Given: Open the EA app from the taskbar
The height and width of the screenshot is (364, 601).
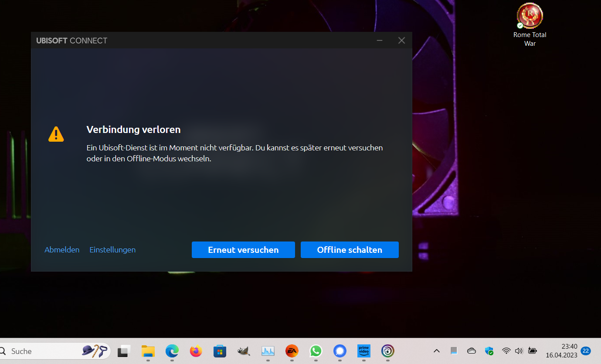Looking at the screenshot, I should (292, 351).
